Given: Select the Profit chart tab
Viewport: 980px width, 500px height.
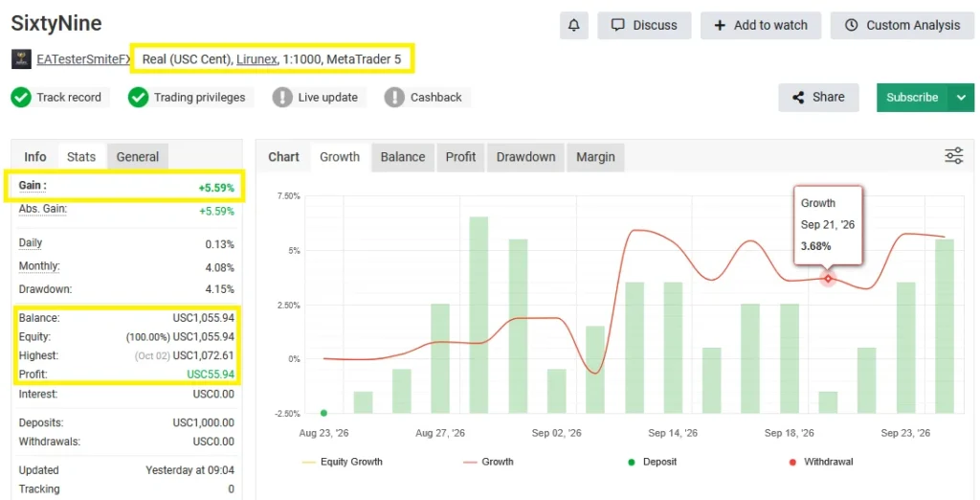Looking at the screenshot, I should click(x=460, y=157).
